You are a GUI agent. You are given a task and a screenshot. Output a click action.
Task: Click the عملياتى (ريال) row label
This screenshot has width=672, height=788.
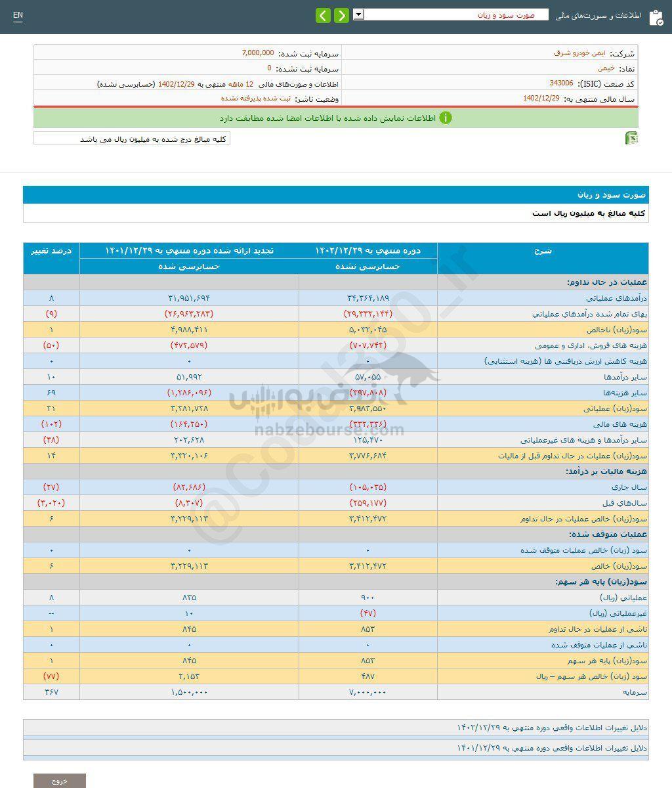(623, 598)
